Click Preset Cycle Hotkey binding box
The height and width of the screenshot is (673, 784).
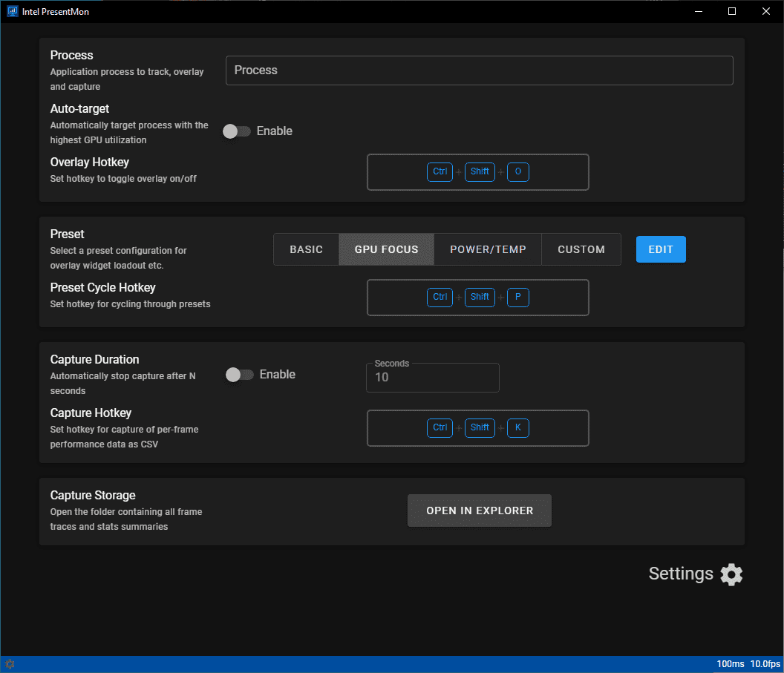coord(478,298)
